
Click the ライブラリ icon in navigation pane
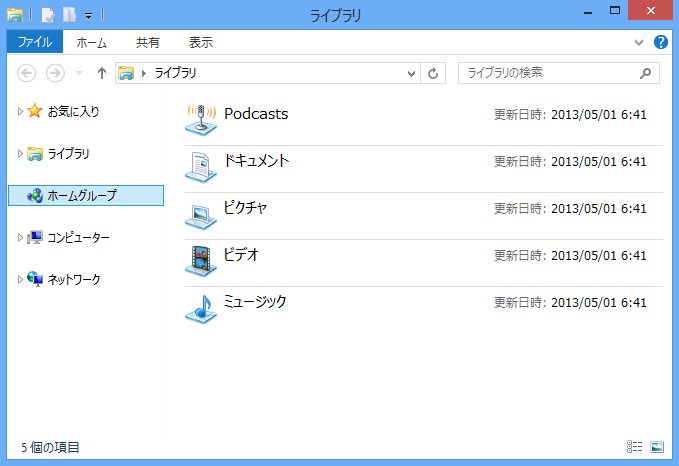pos(35,153)
